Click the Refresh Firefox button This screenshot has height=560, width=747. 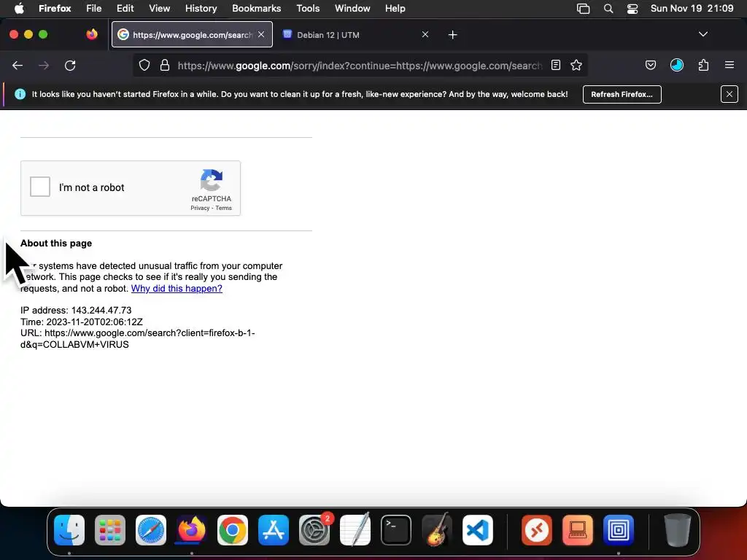click(x=622, y=94)
